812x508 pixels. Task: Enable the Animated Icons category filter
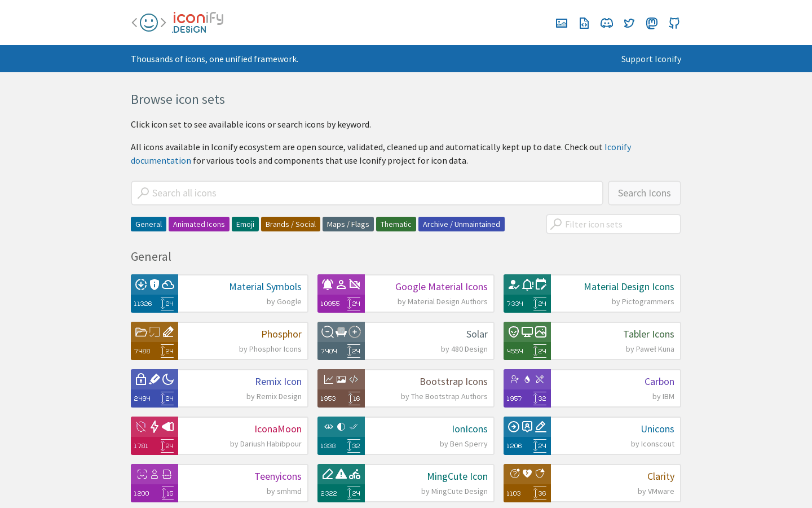coord(198,224)
